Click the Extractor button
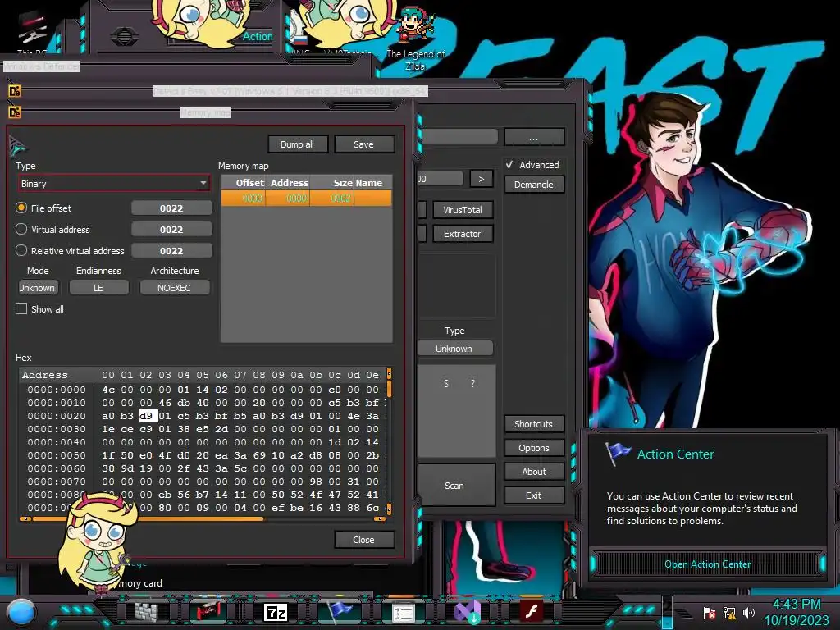 [463, 234]
